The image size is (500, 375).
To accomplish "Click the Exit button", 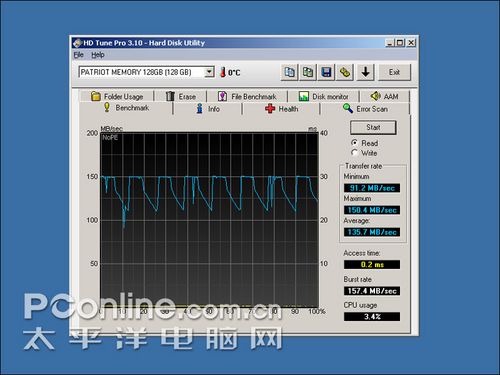I will (394, 72).
